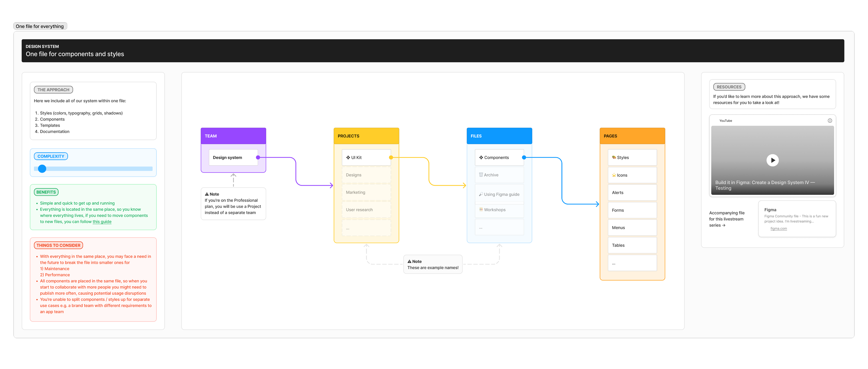Click the Complexity slider handle
The width and height of the screenshot is (868, 369).
[42, 169]
